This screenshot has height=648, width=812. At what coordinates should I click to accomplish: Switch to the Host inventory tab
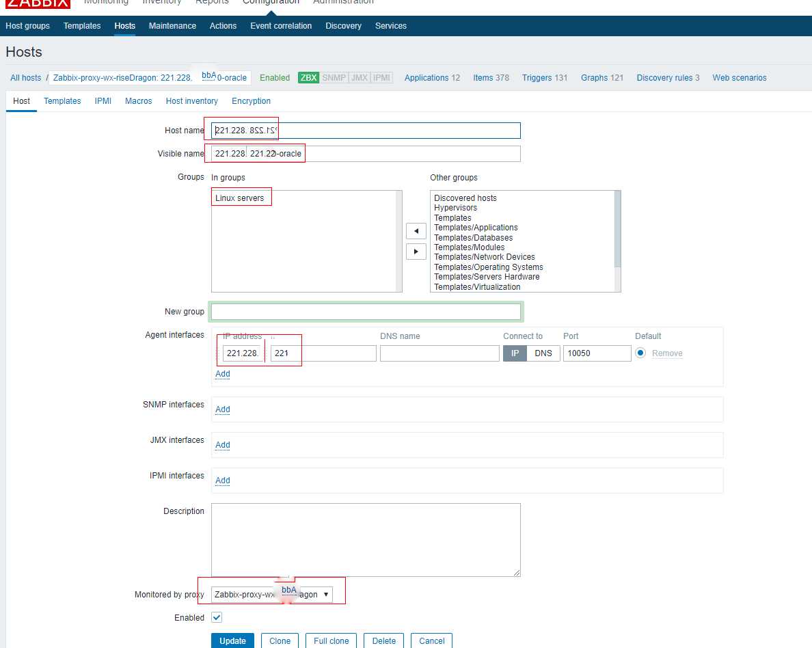tap(191, 101)
